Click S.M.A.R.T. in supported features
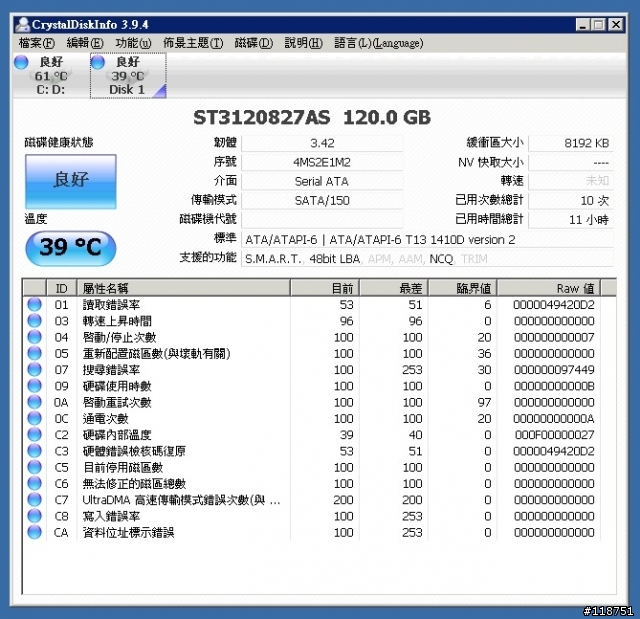Viewport: 640px width, 619px height. pyautogui.click(x=273, y=259)
